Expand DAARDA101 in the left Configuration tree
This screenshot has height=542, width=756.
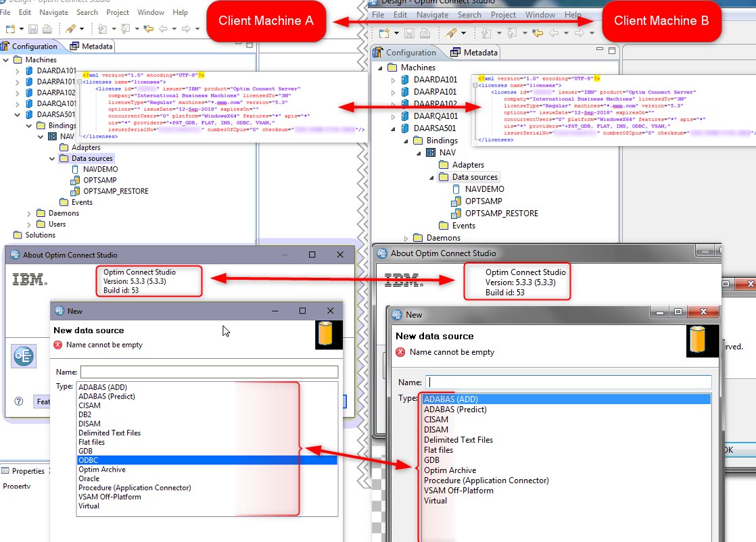coord(18,71)
